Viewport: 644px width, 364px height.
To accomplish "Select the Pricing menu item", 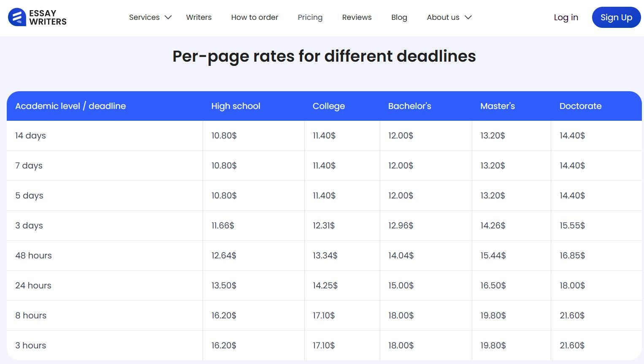I will point(310,17).
